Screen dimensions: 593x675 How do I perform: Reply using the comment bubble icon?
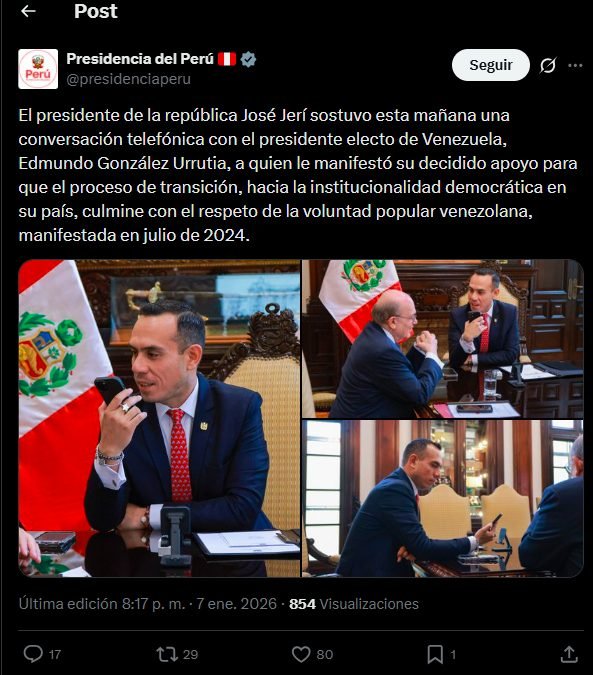(x=33, y=654)
